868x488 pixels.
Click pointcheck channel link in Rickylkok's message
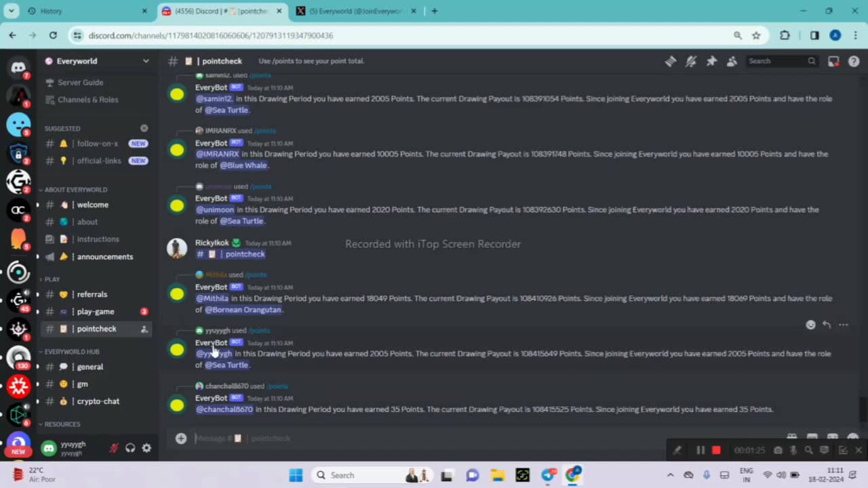231,254
